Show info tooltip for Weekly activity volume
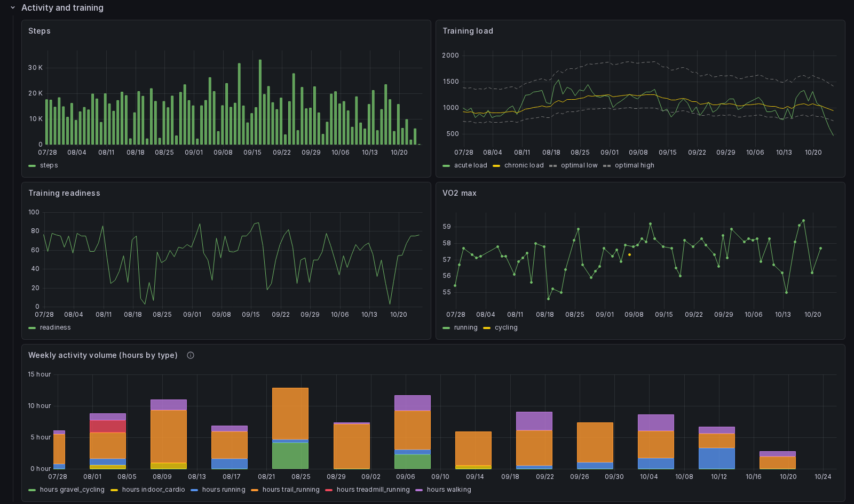This screenshot has width=854, height=504. [191, 355]
